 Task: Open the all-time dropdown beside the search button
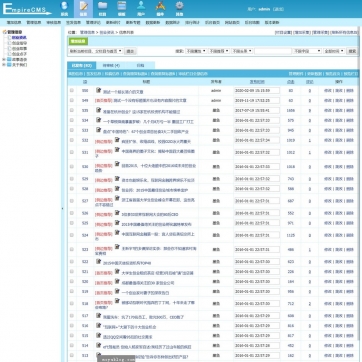pyautogui.click(x=334, y=51)
